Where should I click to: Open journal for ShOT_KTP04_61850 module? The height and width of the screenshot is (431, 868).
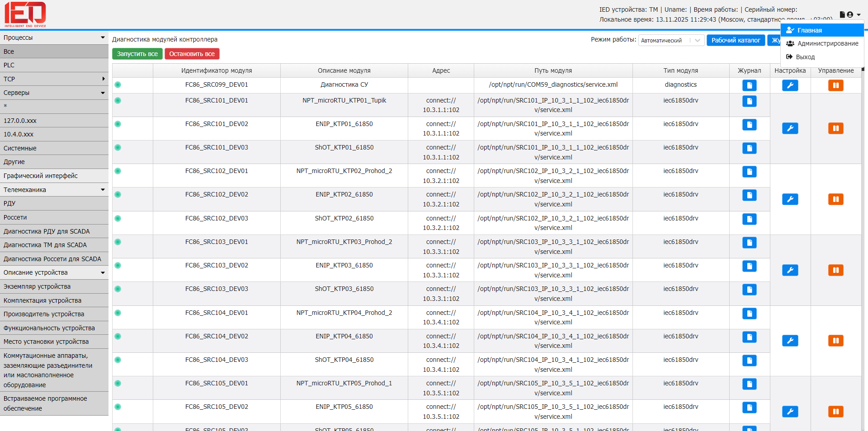[749, 361]
